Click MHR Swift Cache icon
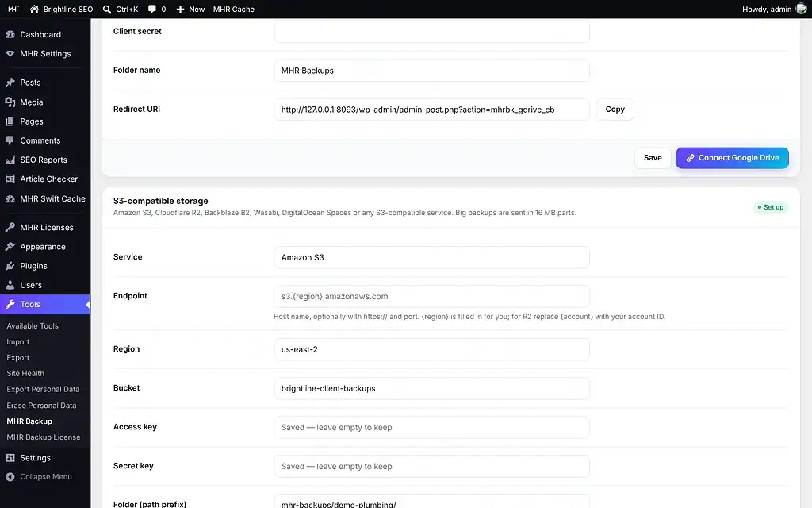 point(10,198)
